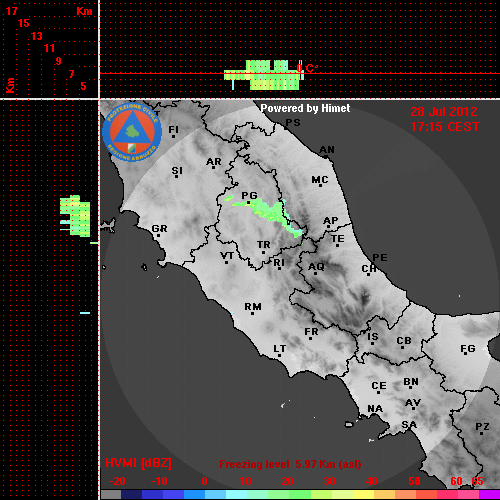Click the RI city label
The image size is (500, 500).
tap(279, 263)
